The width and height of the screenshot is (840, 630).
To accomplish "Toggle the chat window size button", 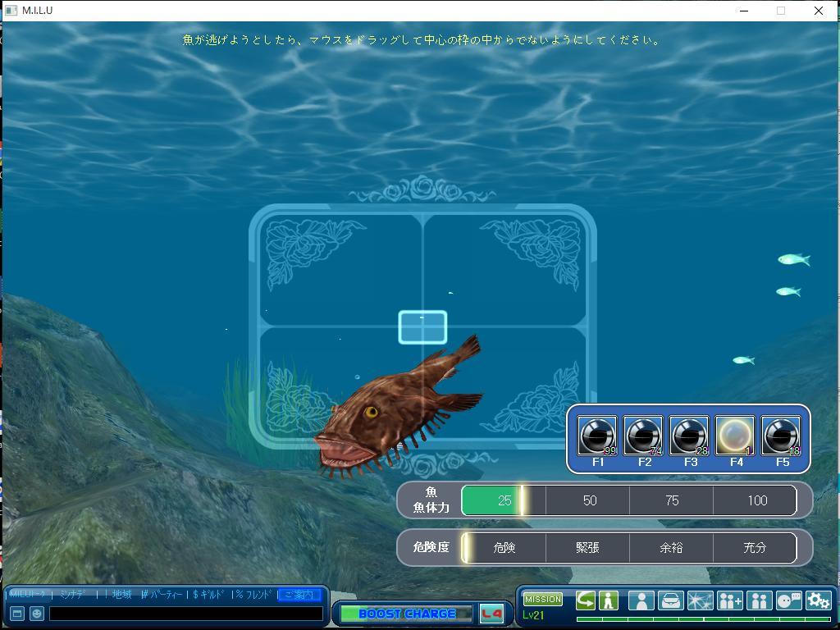I will coord(17,614).
